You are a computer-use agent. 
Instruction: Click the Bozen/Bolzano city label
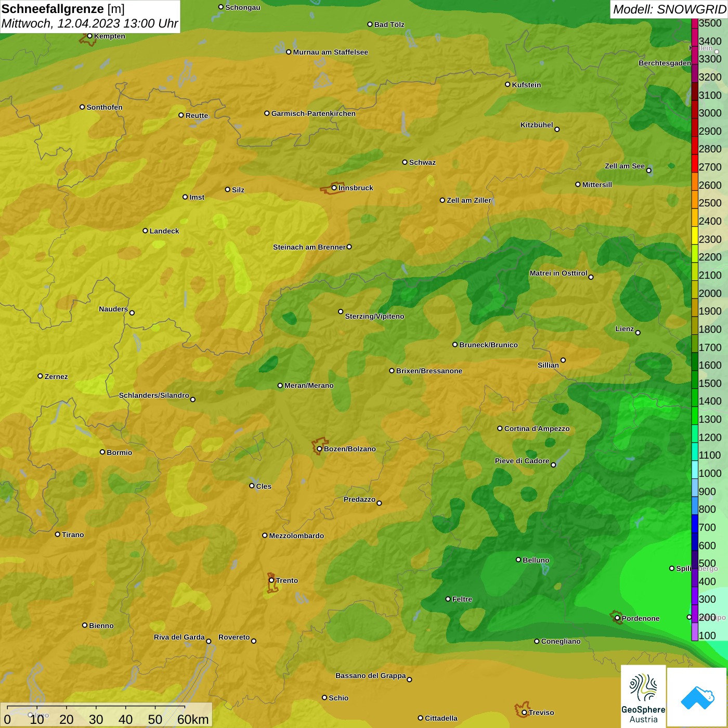(349, 449)
